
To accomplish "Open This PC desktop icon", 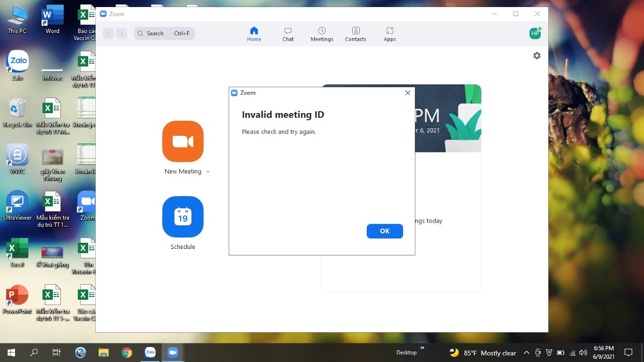I will coord(17,20).
